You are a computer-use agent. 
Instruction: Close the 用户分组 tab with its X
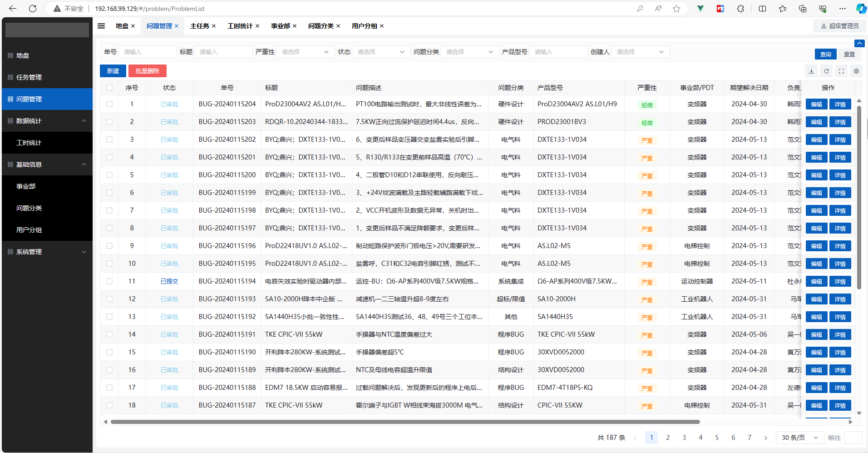pos(382,26)
